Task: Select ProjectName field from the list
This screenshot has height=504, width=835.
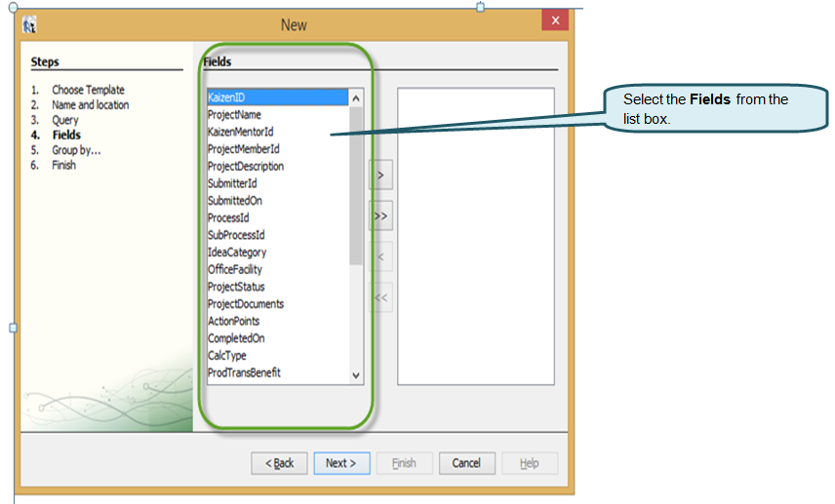Action: pos(234,115)
